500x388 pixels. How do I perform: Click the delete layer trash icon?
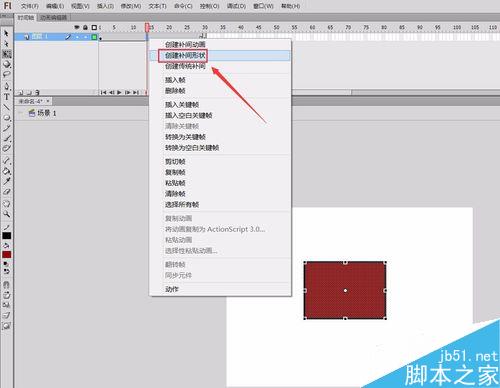tap(37, 92)
